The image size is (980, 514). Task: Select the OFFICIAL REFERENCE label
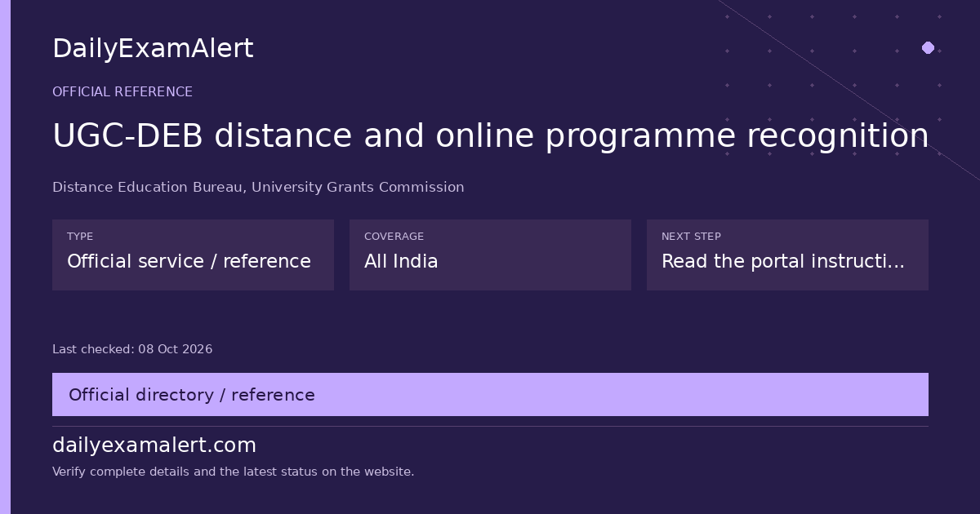122,92
